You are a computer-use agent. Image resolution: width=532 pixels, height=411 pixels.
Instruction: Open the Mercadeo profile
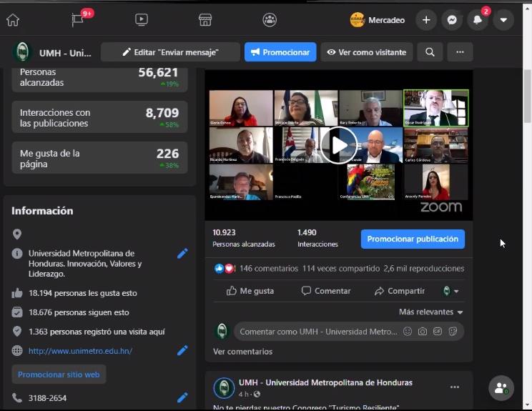(x=378, y=20)
